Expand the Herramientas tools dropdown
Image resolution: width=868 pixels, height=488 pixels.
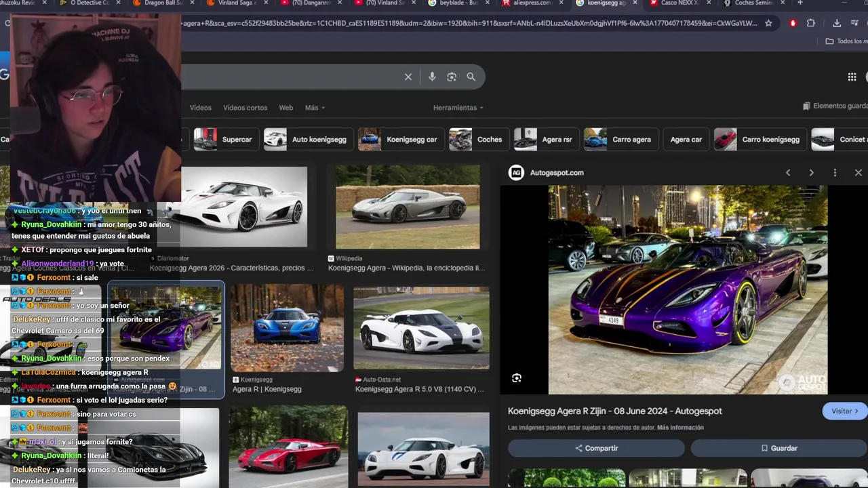click(x=458, y=108)
